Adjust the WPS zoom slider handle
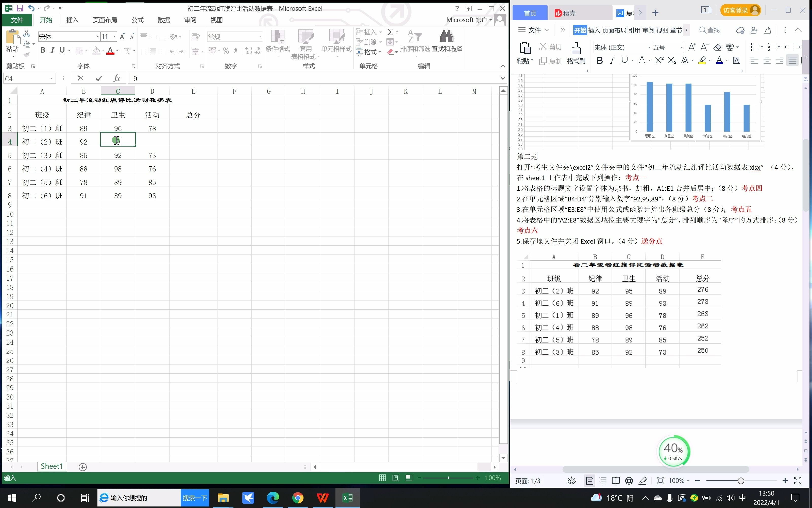Viewport: 812px width, 508px height. [741, 481]
